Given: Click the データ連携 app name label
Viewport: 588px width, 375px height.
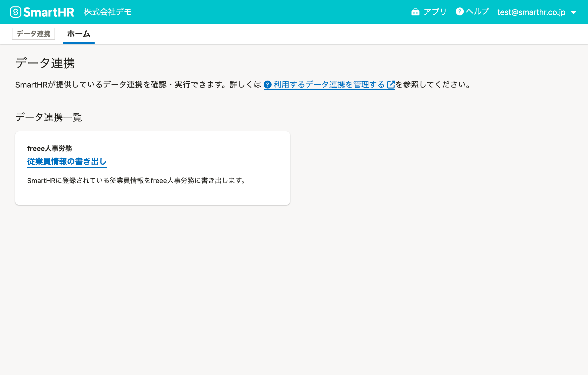Looking at the screenshot, I should (x=33, y=34).
